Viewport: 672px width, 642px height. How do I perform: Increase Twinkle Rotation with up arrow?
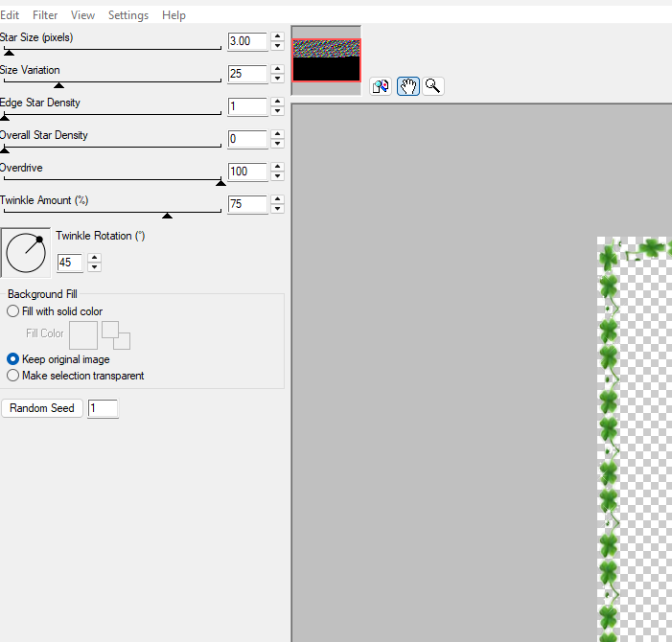click(x=94, y=258)
